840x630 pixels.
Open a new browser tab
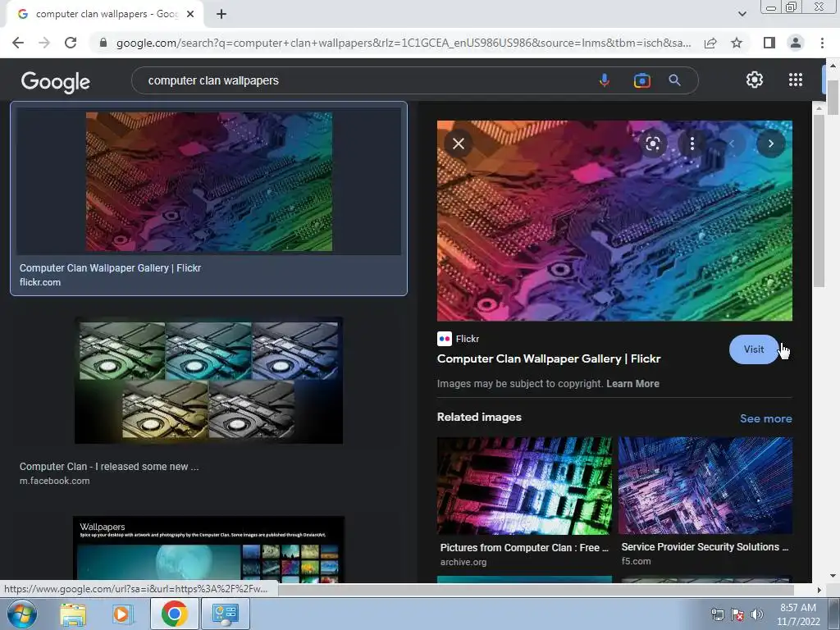coord(221,14)
